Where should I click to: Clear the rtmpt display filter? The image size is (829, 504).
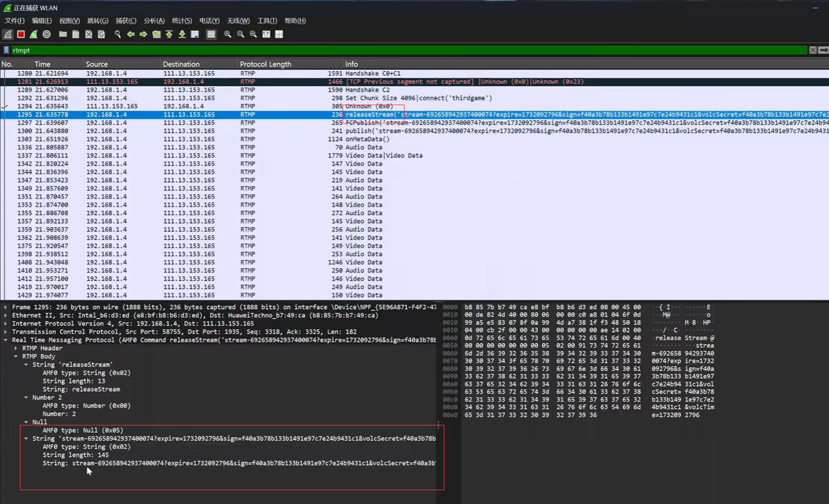[x=812, y=50]
